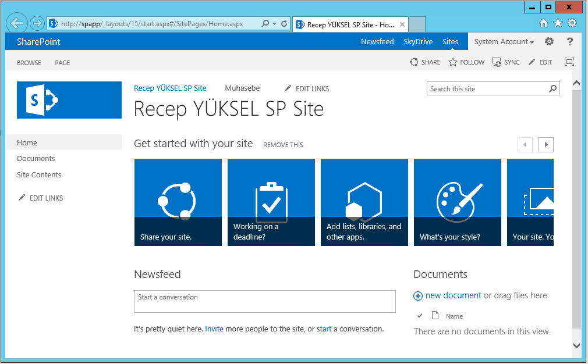The width and height of the screenshot is (588, 364).
Task: Click EDIT LINKS in the top navigation
Action: tap(307, 88)
